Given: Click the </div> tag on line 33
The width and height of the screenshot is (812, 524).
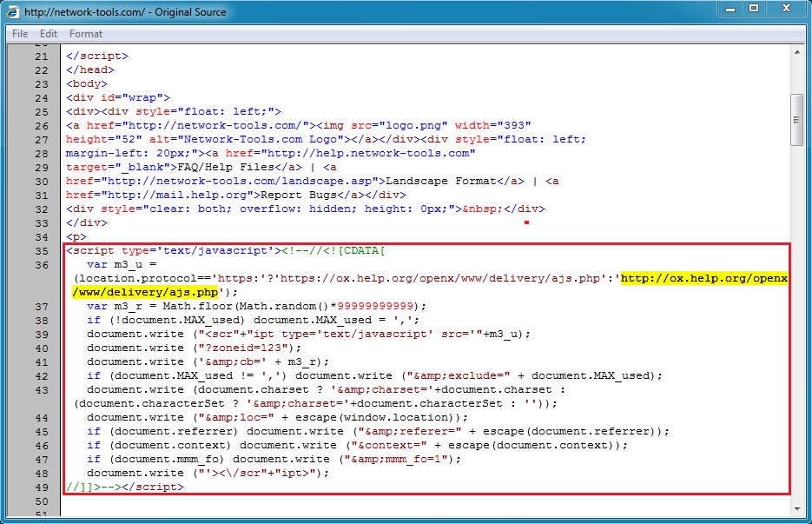Looking at the screenshot, I should [87, 222].
